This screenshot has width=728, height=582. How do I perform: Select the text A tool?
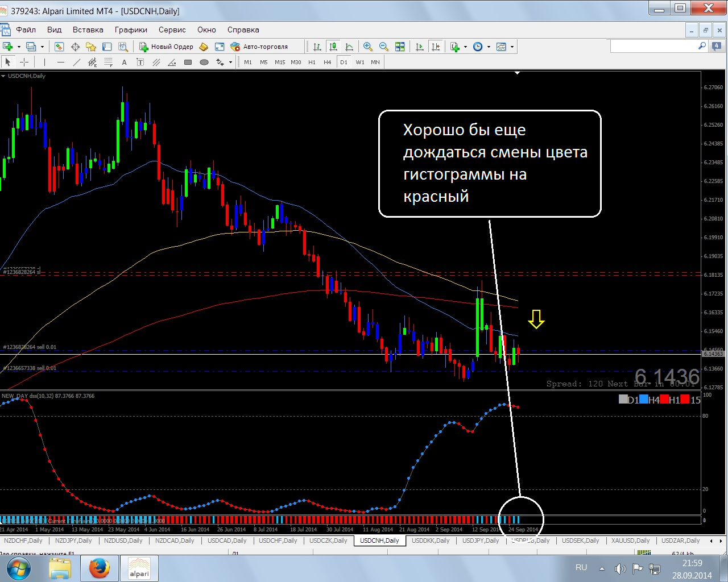tap(125, 62)
